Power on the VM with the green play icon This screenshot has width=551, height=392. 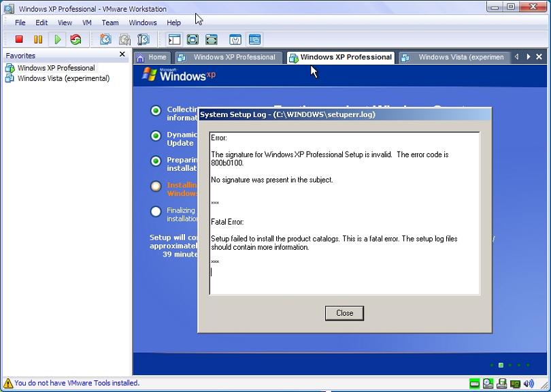click(x=58, y=39)
